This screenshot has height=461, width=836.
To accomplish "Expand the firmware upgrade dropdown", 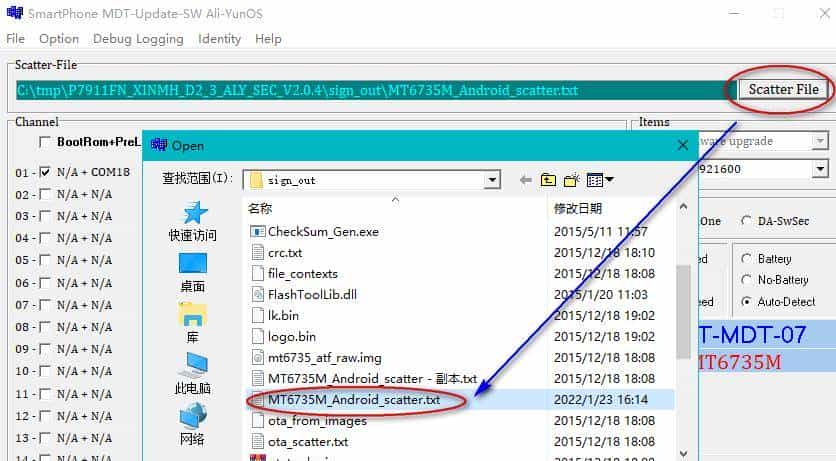I will click(820, 141).
